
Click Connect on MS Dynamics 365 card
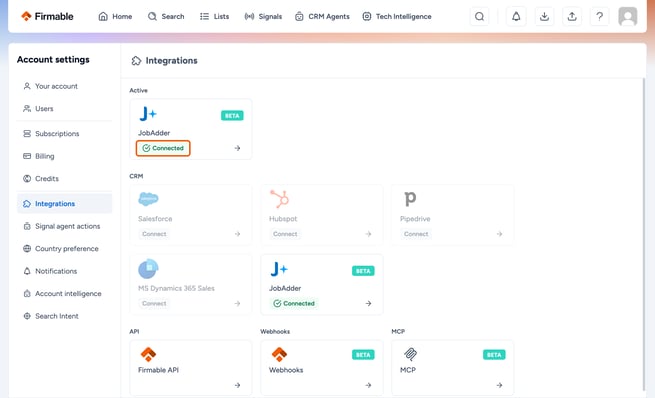[x=154, y=304]
